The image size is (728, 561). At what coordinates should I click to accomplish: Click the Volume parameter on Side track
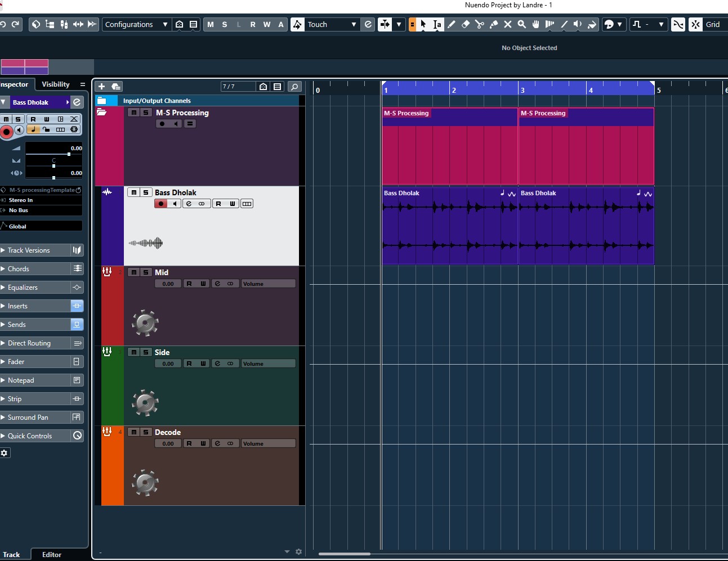point(268,363)
